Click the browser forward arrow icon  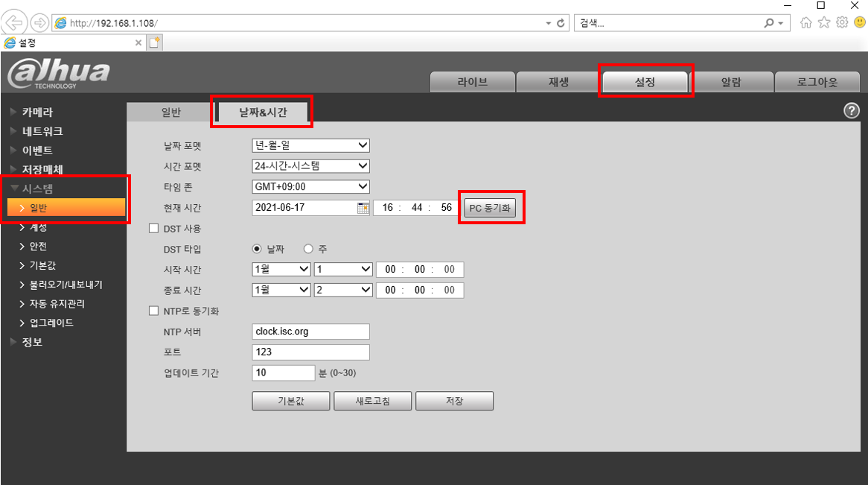coord(39,23)
